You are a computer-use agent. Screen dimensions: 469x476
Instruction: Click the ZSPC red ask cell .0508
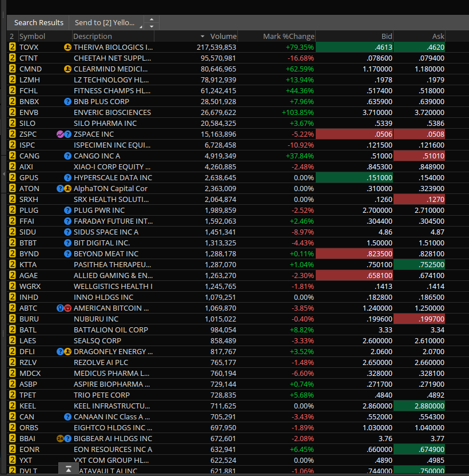click(x=419, y=134)
